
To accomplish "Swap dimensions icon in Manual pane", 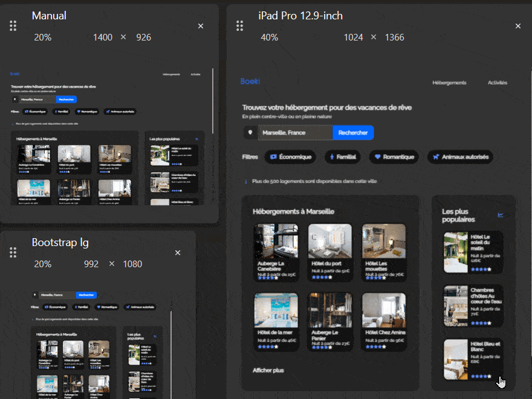I will [x=123, y=37].
